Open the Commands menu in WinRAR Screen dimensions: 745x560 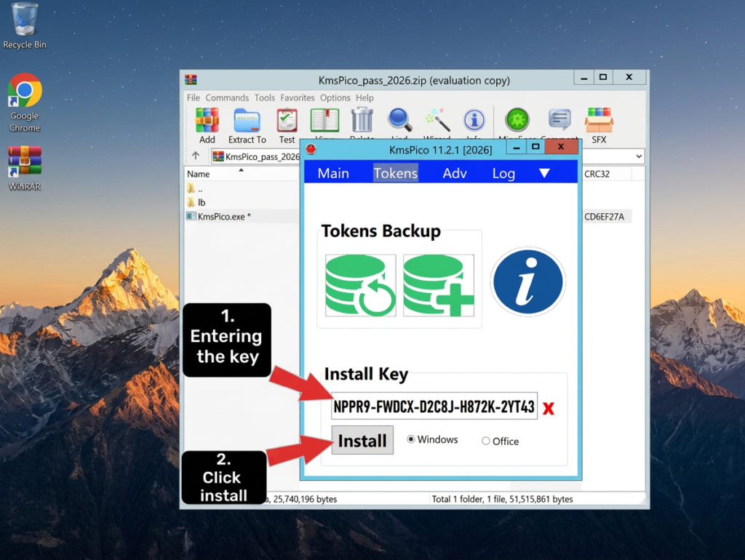227,97
